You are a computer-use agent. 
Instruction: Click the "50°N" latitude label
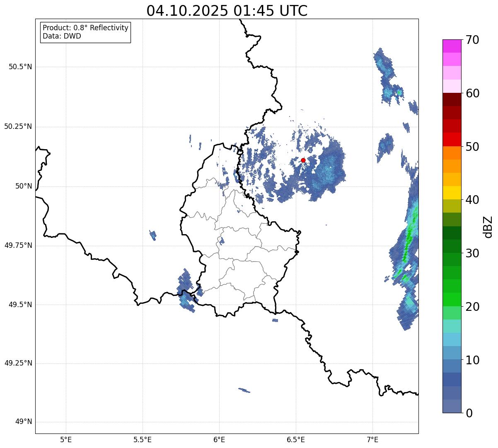click(24, 186)
